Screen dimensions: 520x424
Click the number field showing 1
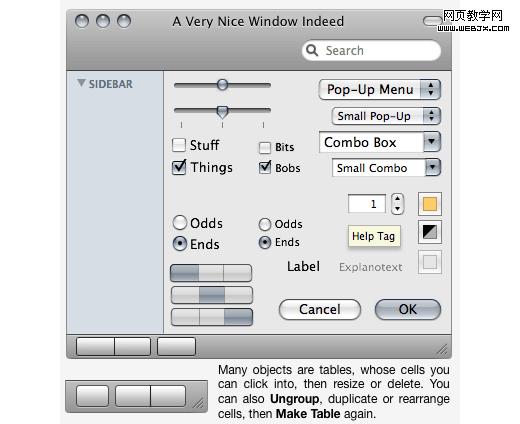367,203
